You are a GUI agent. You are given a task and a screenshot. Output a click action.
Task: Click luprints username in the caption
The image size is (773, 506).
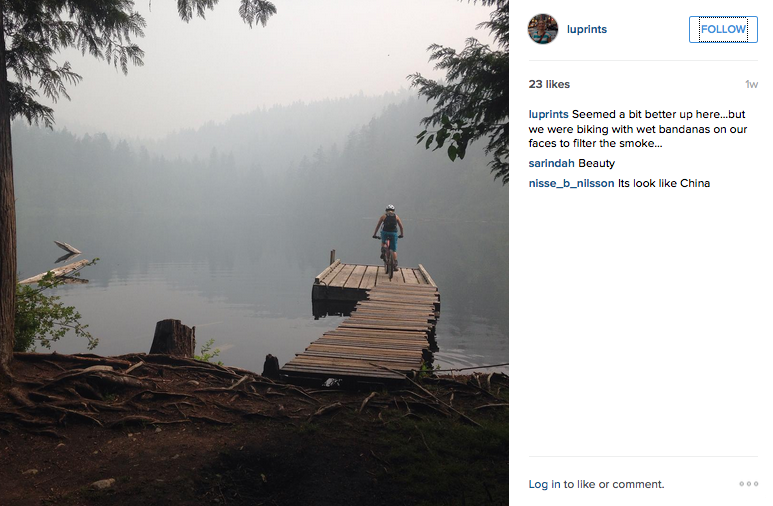coord(548,114)
